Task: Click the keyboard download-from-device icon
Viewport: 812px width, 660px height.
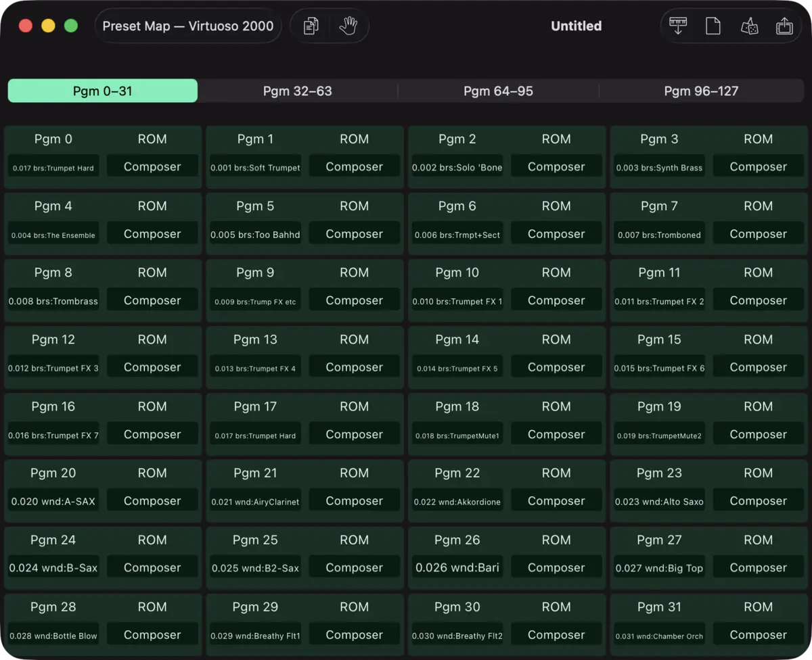Action: [677, 26]
